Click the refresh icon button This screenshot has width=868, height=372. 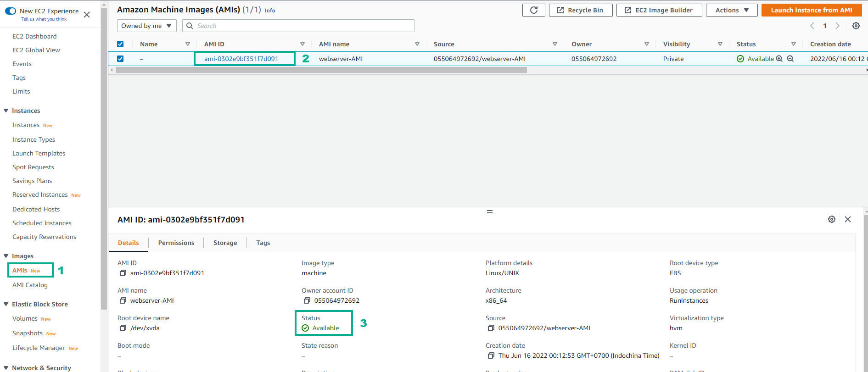[534, 10]
